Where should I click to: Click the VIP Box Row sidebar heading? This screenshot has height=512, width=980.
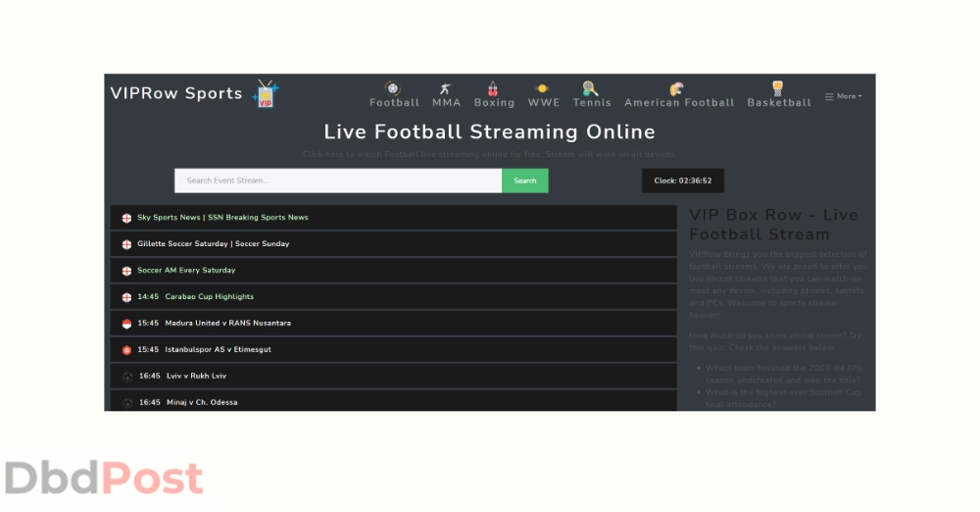(x=774, y=224)
